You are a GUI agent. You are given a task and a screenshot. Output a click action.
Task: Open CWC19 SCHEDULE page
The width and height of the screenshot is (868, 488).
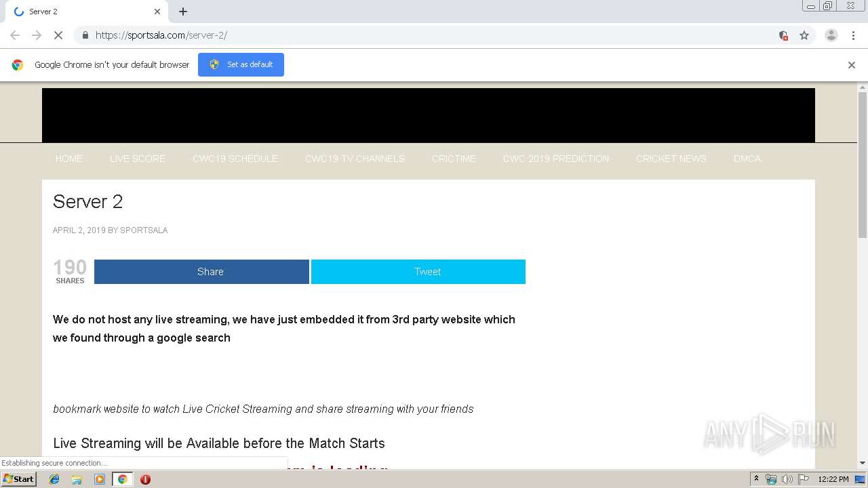coord(235,159)
